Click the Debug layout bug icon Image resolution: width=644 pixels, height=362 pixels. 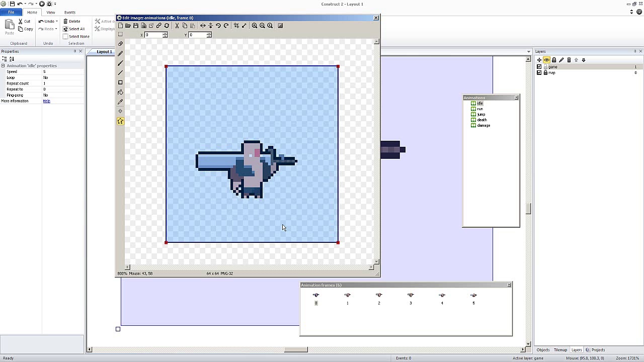click(x=49, y=4)
